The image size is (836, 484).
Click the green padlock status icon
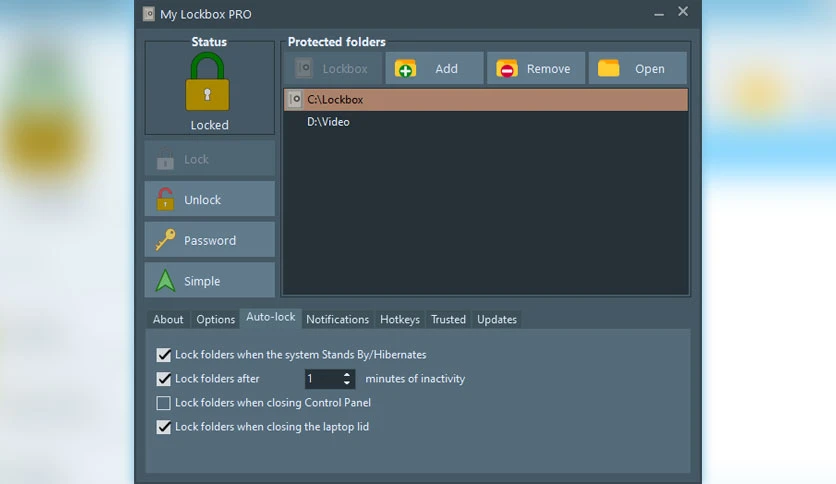(x=207, y=81)
